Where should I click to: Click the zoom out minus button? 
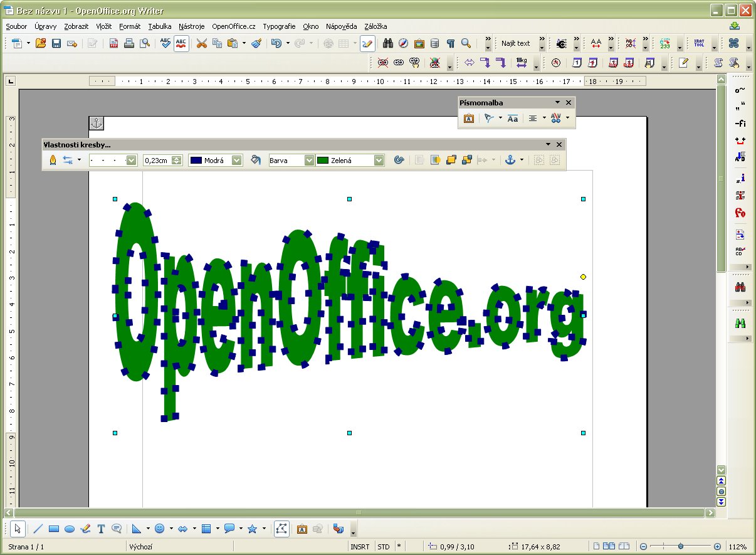[643, 547]
